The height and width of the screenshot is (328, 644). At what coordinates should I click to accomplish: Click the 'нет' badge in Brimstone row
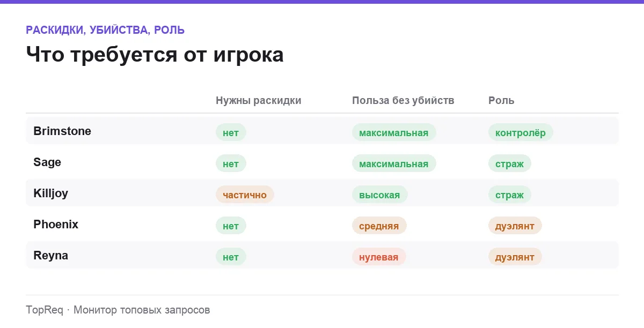point(231,132)
